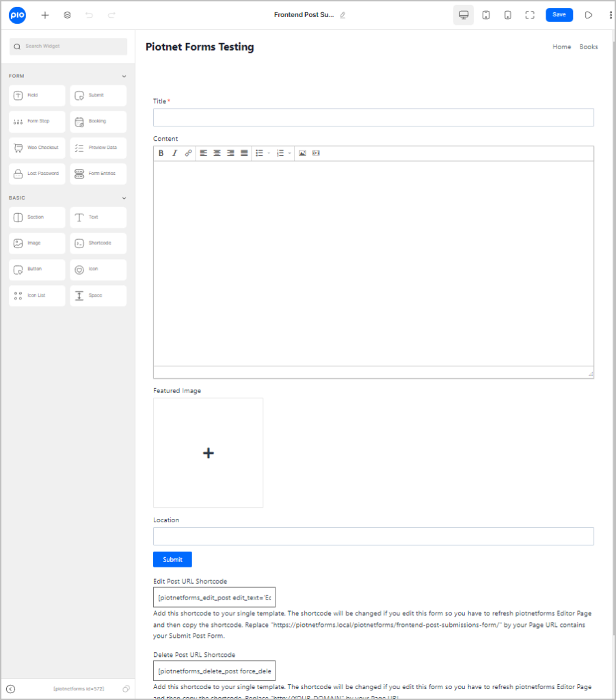
Task: Align text right in Content editor
Action: coord(231,153)
